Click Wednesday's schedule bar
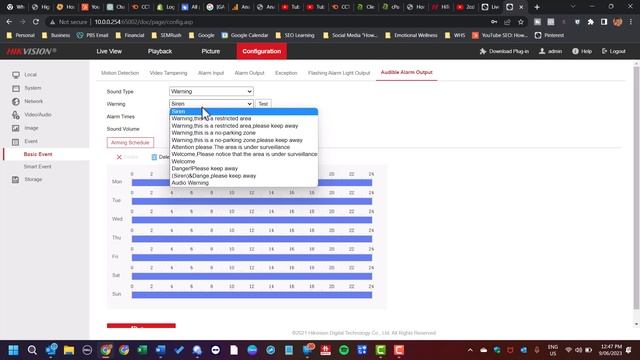The image size is (640, 360). click(x=252, y=220)
